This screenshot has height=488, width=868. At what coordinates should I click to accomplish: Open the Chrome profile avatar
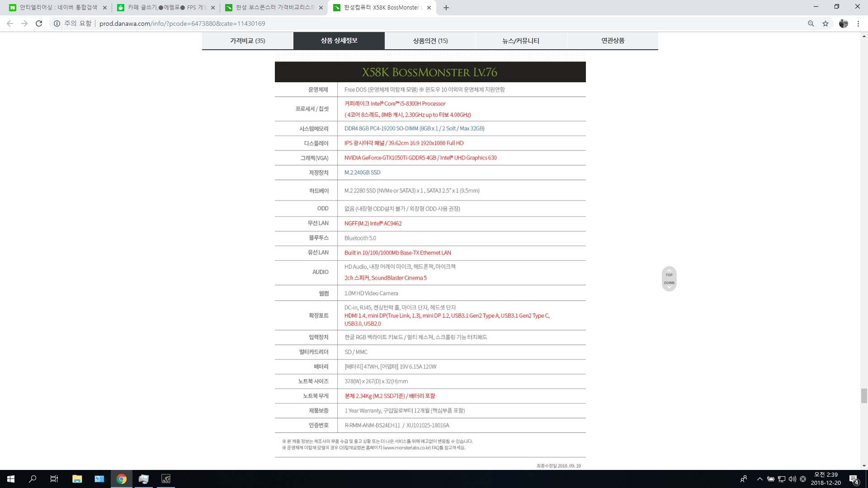pyautogui.click(x=844, y=23)
